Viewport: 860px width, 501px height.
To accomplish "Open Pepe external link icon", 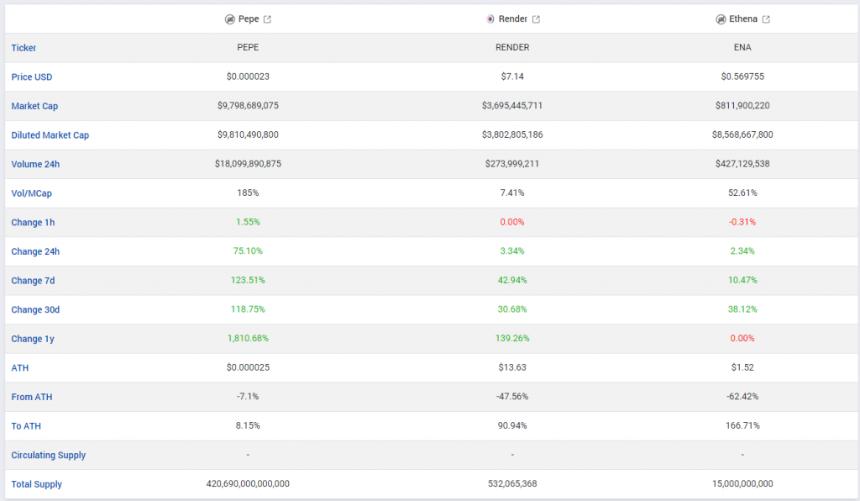I will pyautogui.click(x=267, y=19).
